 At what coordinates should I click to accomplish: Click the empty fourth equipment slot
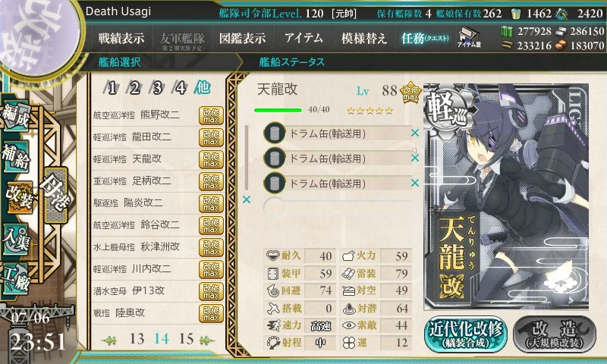click(x=337, y=208)
